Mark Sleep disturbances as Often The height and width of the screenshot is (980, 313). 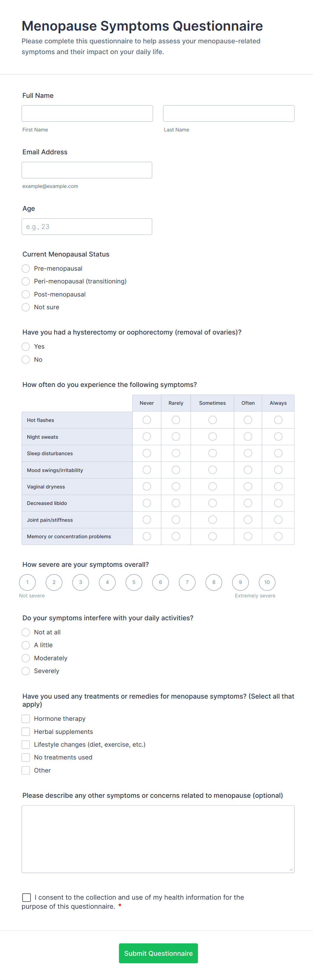pos(248,454)
